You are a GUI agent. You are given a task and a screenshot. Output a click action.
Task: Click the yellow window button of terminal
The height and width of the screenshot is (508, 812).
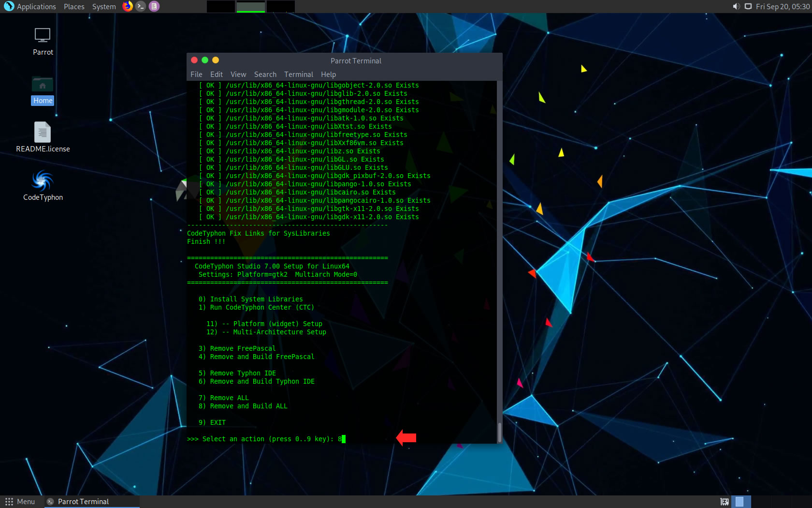click(x=216, y=60)
